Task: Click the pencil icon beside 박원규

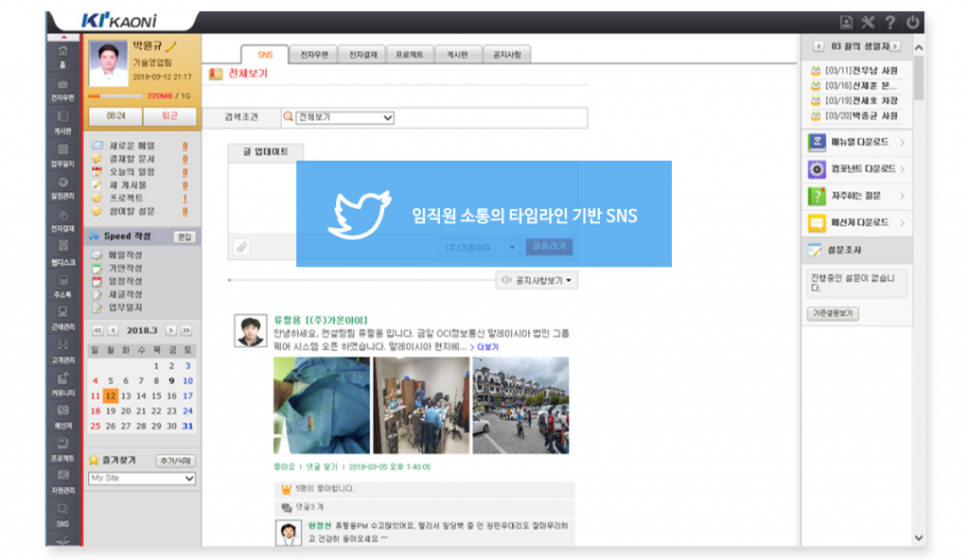Action: (x=170, y=45)
